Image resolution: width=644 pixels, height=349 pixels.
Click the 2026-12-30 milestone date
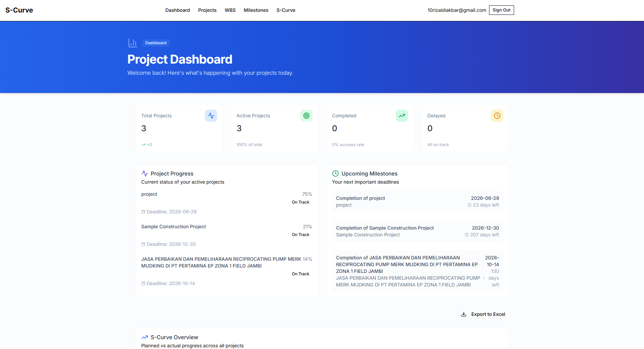[485, 228]
